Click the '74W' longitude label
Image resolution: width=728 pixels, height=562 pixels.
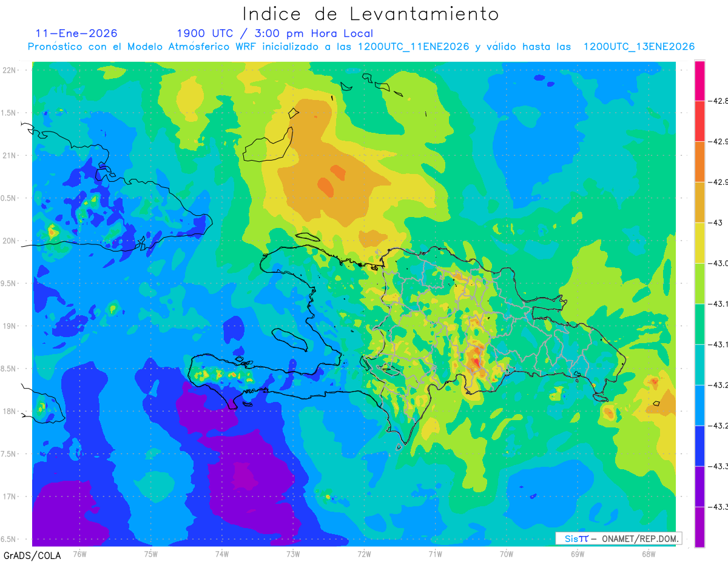222,554
